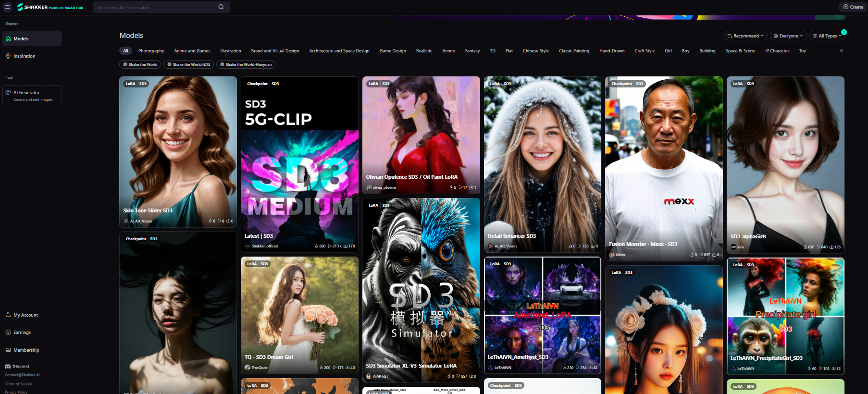Screen dimensions: 868x394
Task: Open the Discord logo link
Action: tap(8, 367)
